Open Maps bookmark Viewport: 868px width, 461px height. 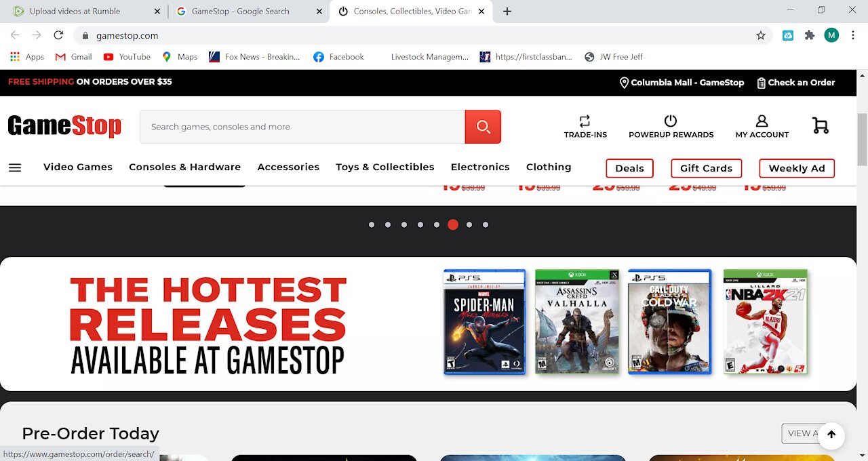(180, 57)
